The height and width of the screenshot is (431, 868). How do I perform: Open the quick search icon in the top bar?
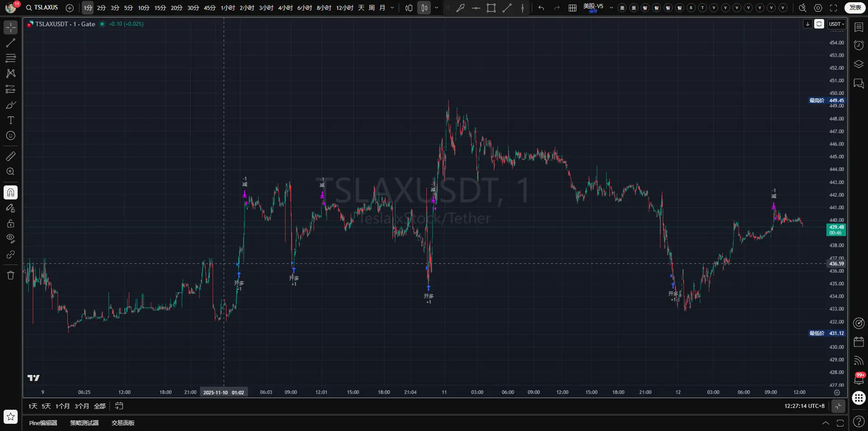[x=802, y=8]
